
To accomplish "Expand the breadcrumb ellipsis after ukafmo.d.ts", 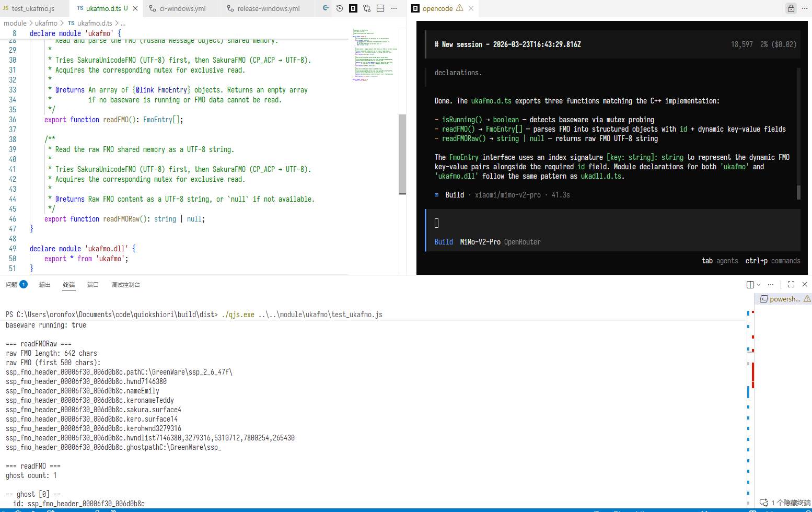I will tap(123, 24).
